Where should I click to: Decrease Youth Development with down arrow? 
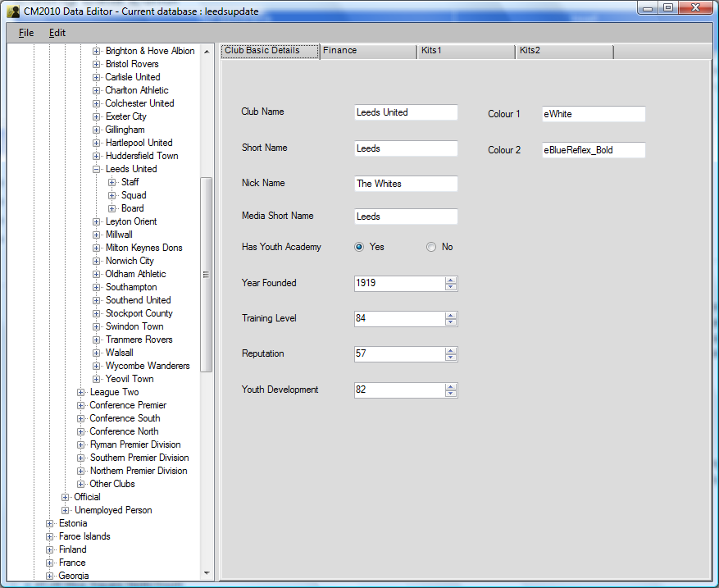click(x=451, y=394)
